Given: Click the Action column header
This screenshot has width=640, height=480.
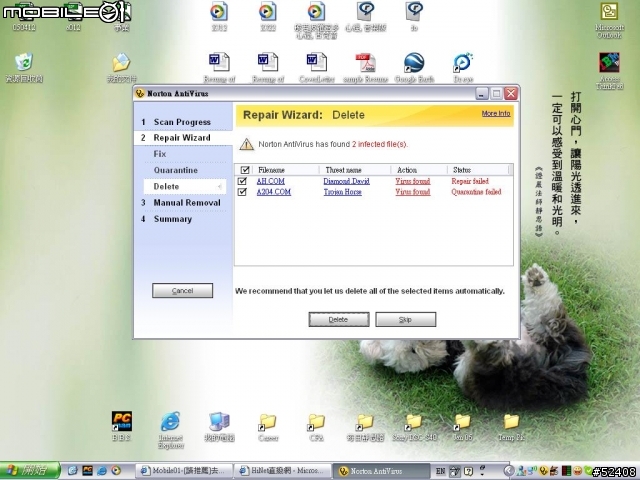Looking at the screenshot, I should 418,170.
